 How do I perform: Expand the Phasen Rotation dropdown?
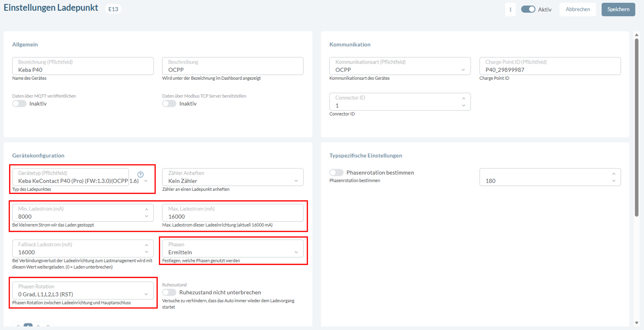click(83, 290)
